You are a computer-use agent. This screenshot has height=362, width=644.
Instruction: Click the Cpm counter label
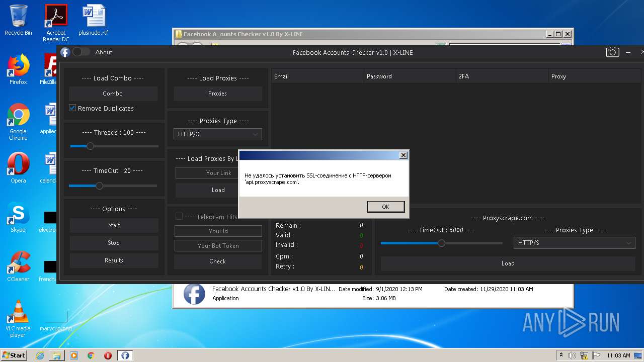click(x=284, y=256)
